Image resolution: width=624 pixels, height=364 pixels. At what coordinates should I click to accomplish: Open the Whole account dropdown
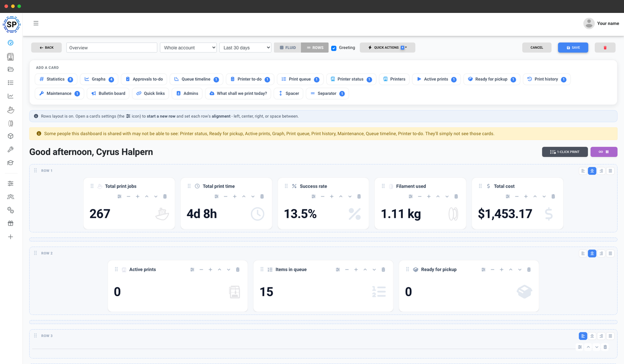pos(188,48)
